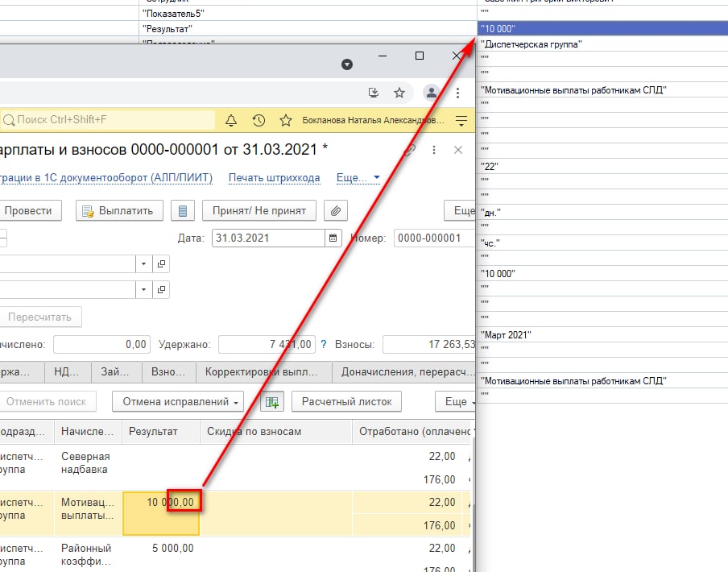Click the Номер field 0000-000001
The height and width of the screenshot is (572, 728).
coord(435,238)
